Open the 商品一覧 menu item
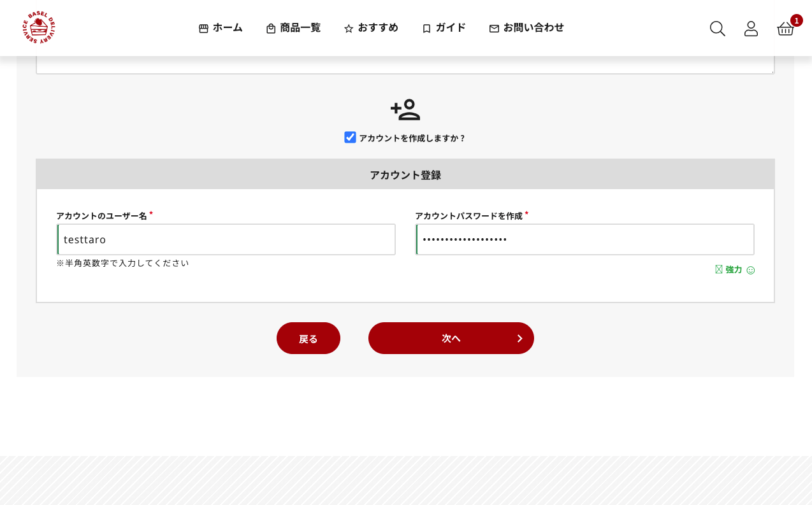The width and height of the screenshot is (812, 505). (293, 28)
